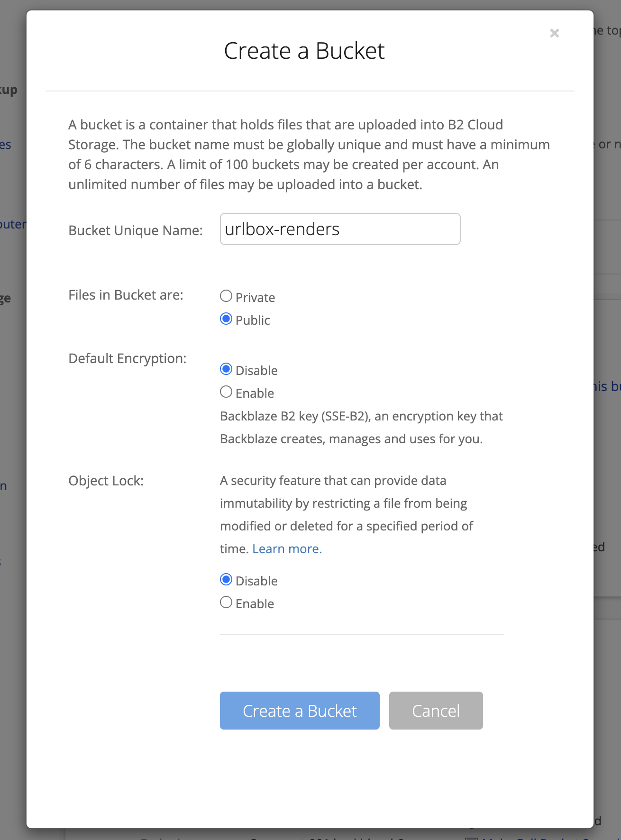The image size is (621, 840).
Task: Click the truncated 'outer' sidebar link
Action: 13,224
